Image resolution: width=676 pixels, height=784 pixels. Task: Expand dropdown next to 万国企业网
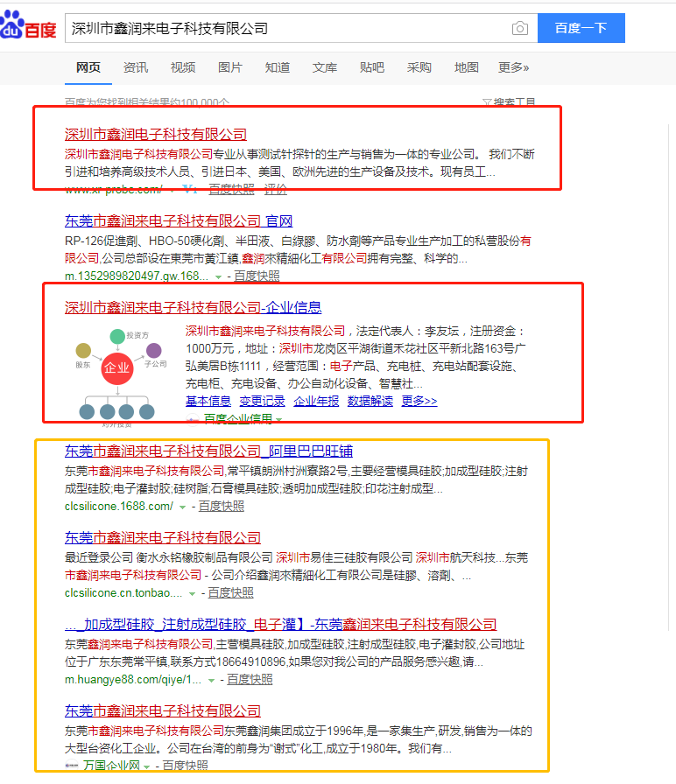click(x=146, y=766)
